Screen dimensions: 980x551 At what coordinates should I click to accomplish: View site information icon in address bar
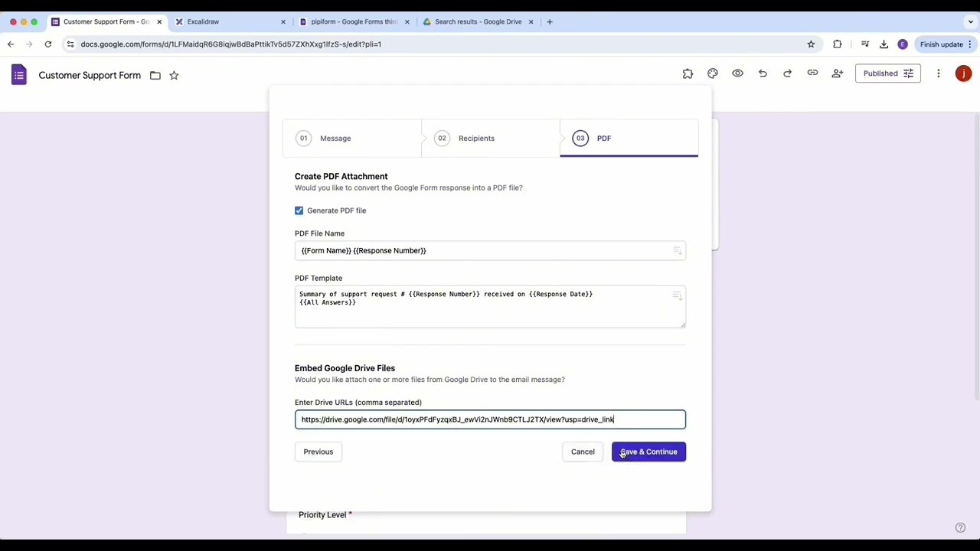[70, 44]
